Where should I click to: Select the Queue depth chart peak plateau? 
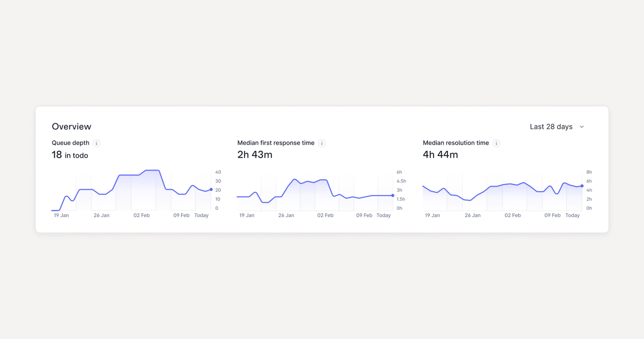(x=152, y=170)
